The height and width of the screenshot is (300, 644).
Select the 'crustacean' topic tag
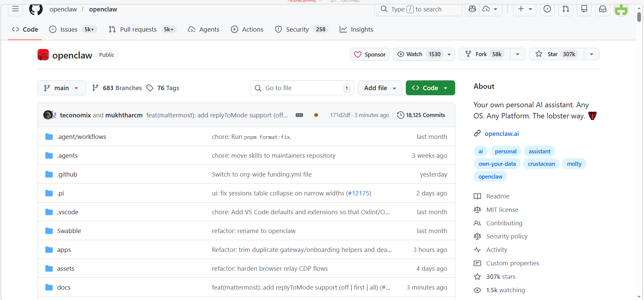[x=541, y=164]
